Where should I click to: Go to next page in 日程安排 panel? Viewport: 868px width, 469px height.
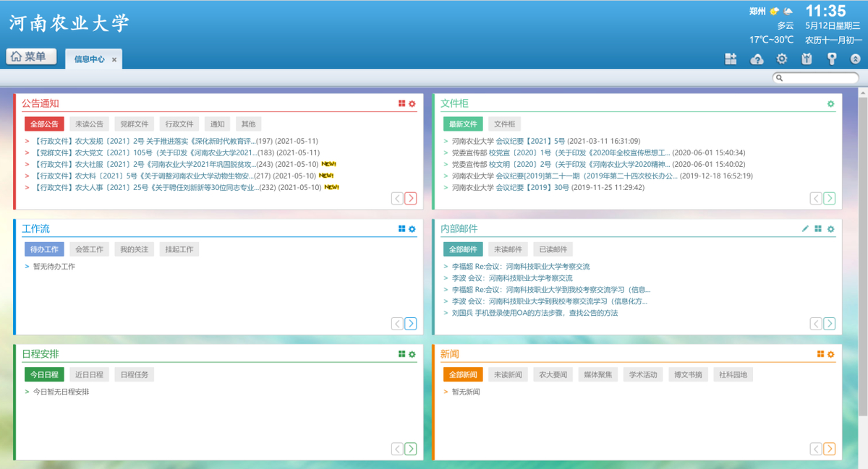(x=411, y=449)
